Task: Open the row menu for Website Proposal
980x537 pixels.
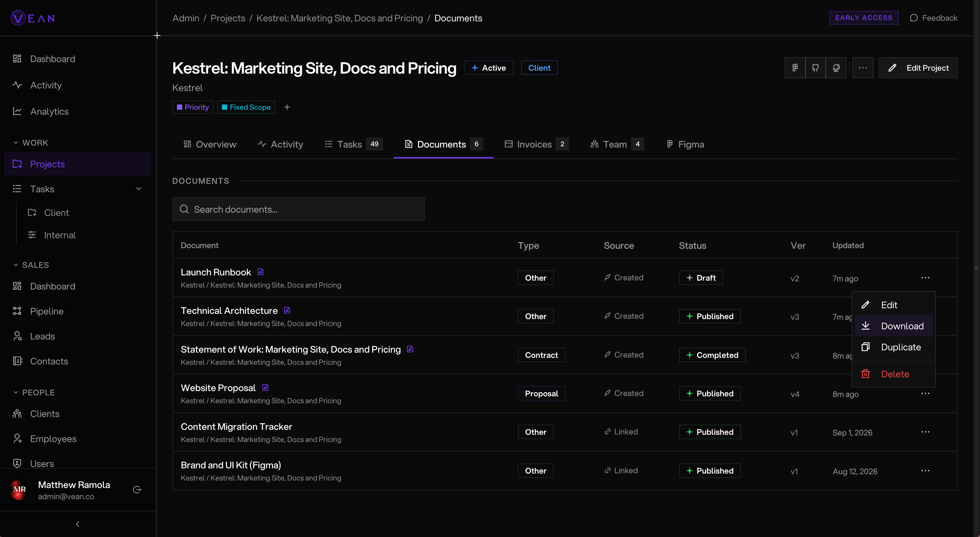Action: click(925, 393)
